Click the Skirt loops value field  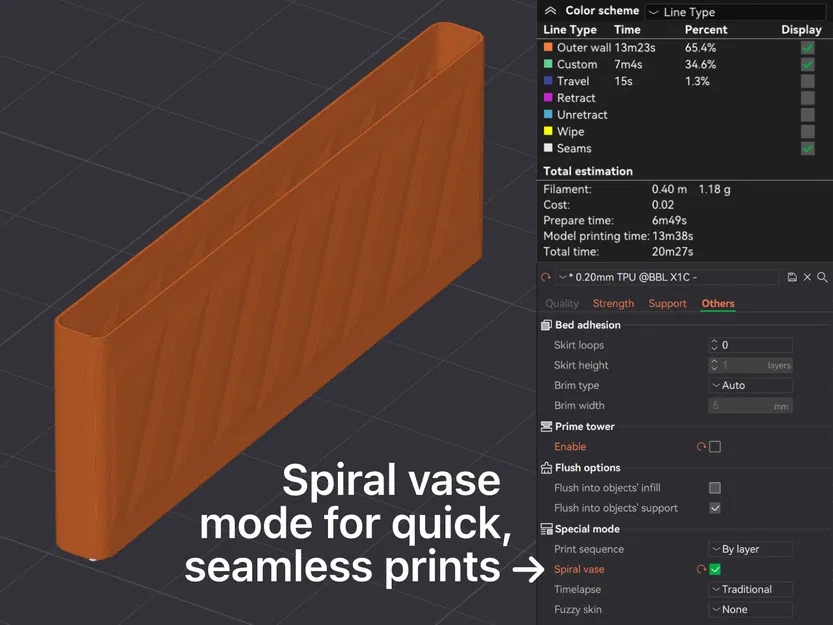click(751, 345)
